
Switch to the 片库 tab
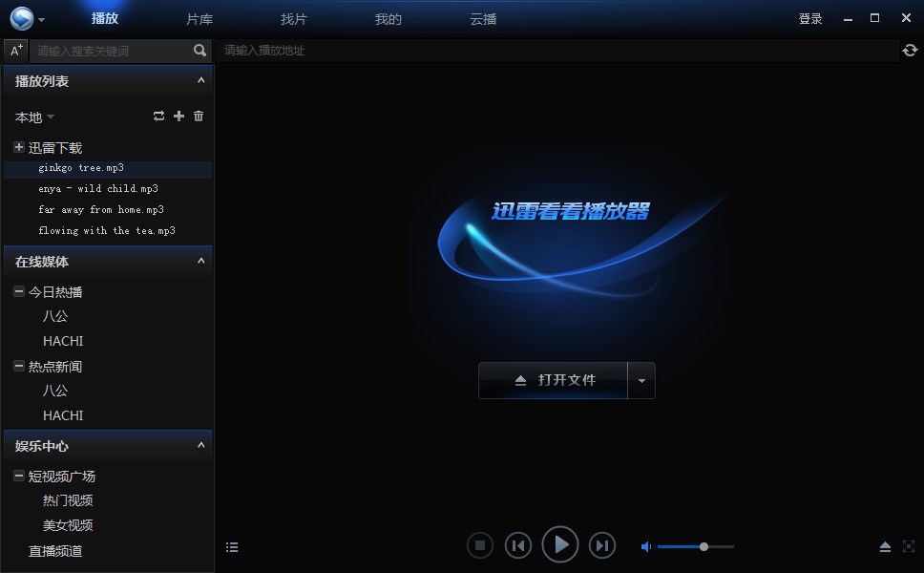click(199, 19)
